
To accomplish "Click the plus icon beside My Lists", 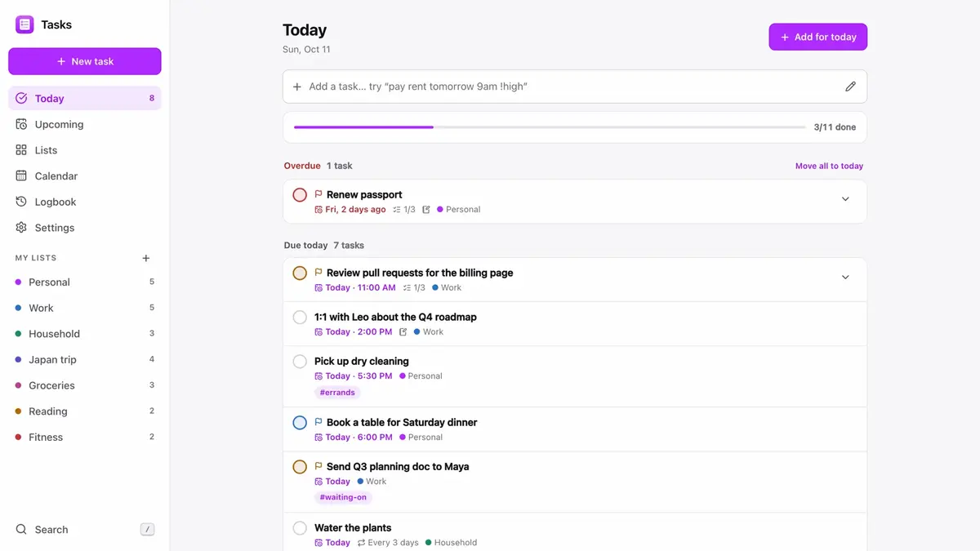I will (x=146, y=258).
